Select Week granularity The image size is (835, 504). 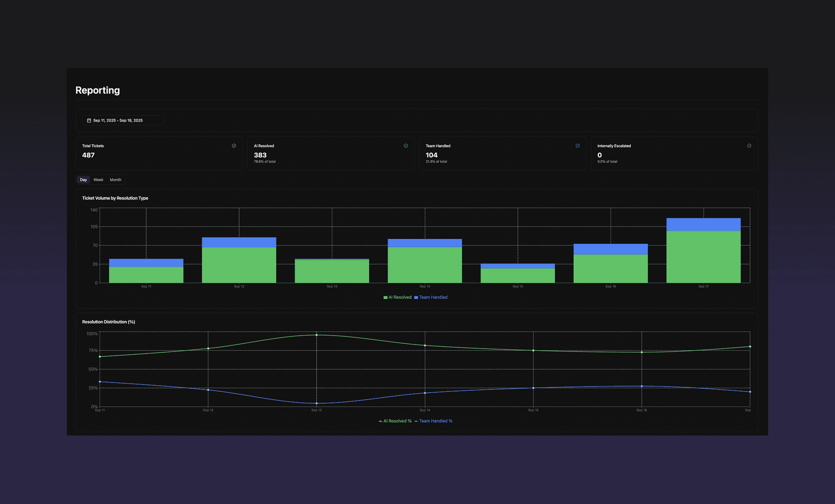coord(98,179)
